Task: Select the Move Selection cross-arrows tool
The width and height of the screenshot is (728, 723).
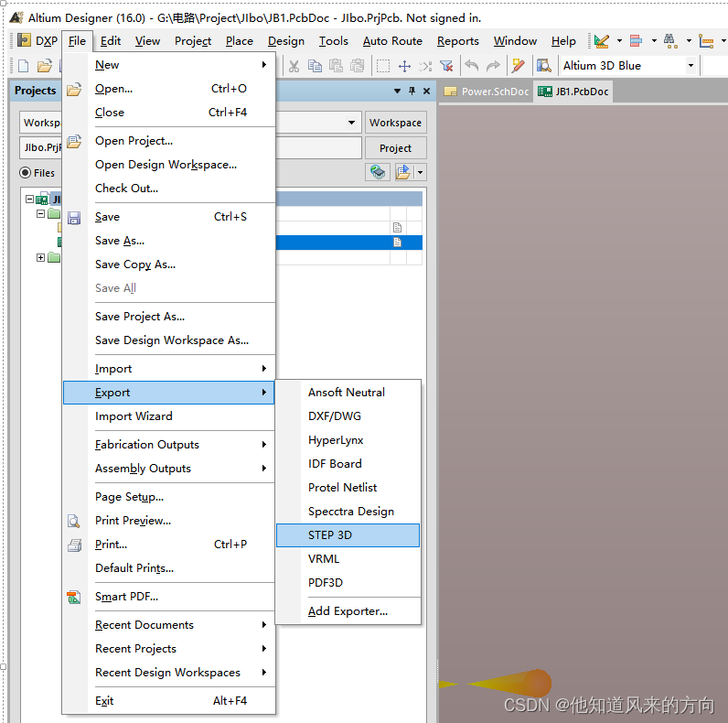Action: click(x=404, y=66)
